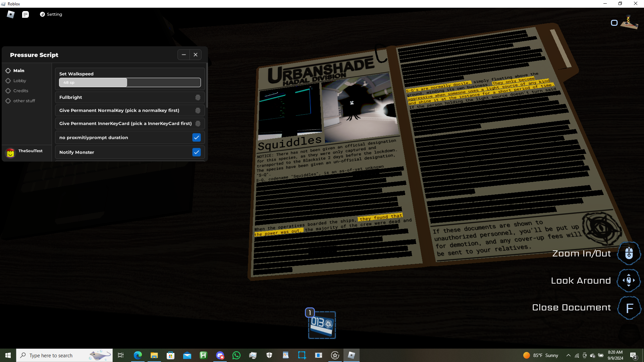Screen dimensions: 644x362
Task: Select the keycard in hotbar slot 1
Action: point(322,325)
